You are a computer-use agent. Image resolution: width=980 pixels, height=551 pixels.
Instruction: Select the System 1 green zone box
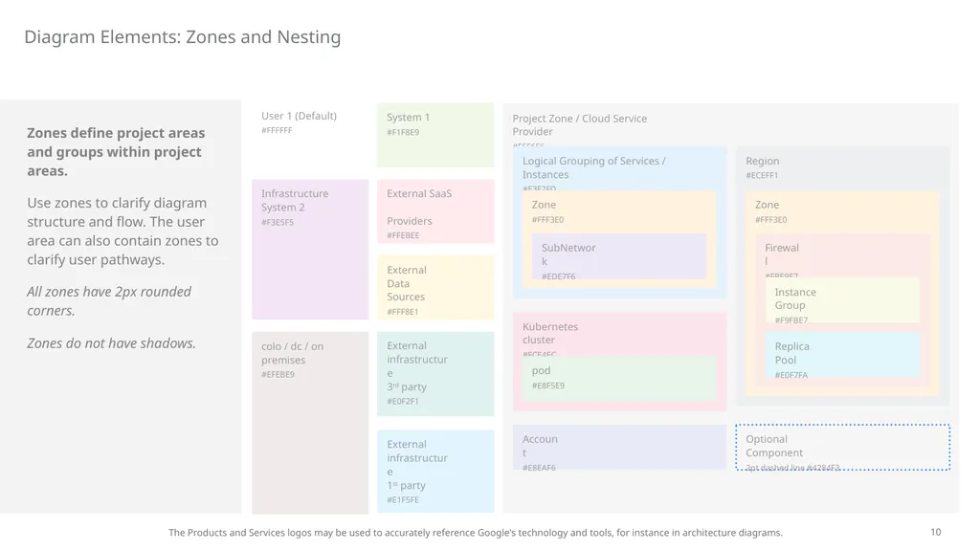[435, 136]
